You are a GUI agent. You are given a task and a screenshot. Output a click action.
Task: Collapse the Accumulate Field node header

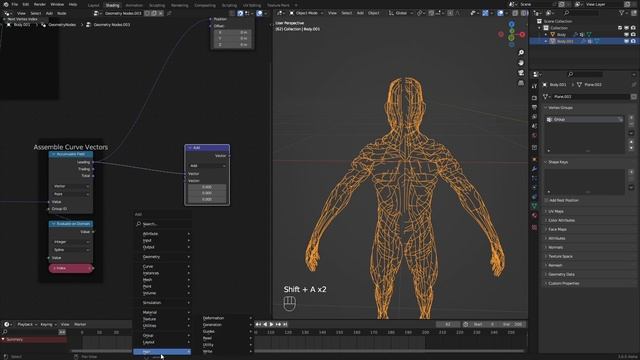tap(53, 154)
